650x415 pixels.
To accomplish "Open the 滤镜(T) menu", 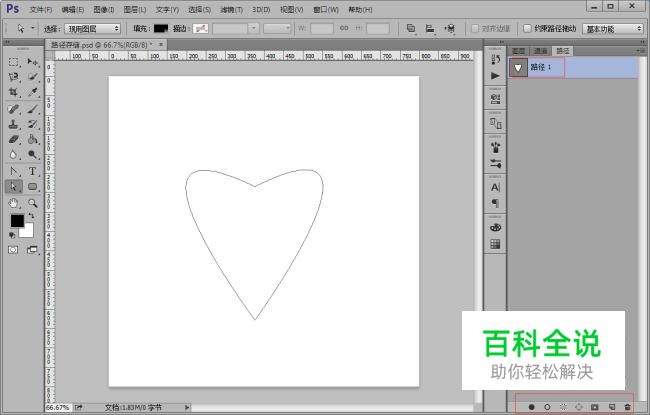I will 231,9.
